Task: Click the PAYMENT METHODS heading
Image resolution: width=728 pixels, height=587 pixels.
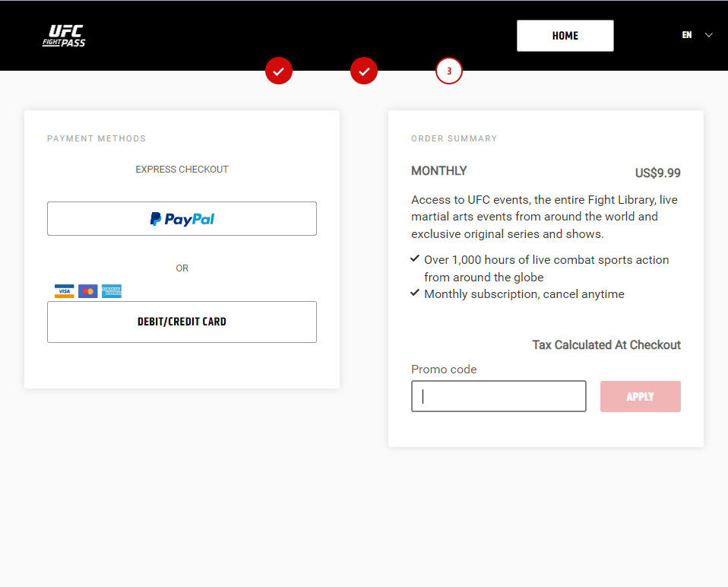Action: tap(97, 138)
